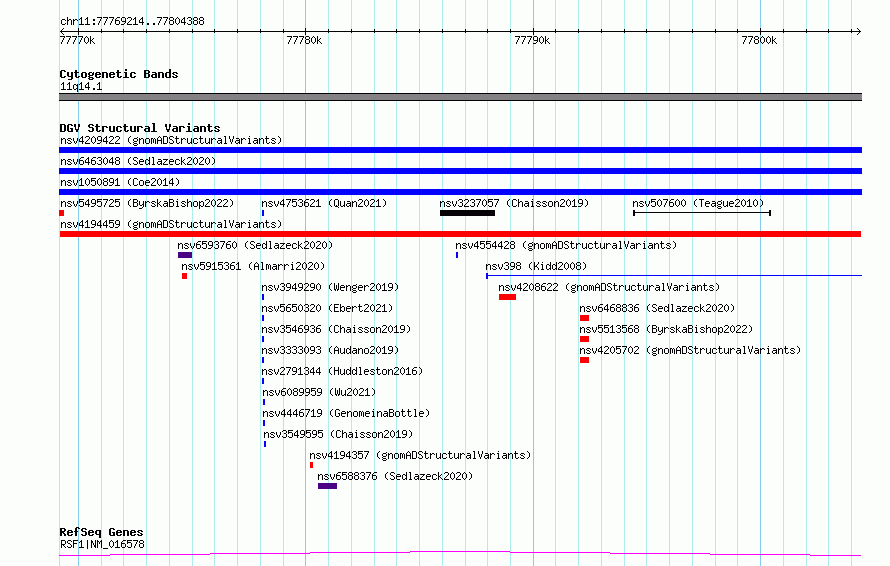
Task: Click the RefSeq Genes track title
Action: point(101,533)
